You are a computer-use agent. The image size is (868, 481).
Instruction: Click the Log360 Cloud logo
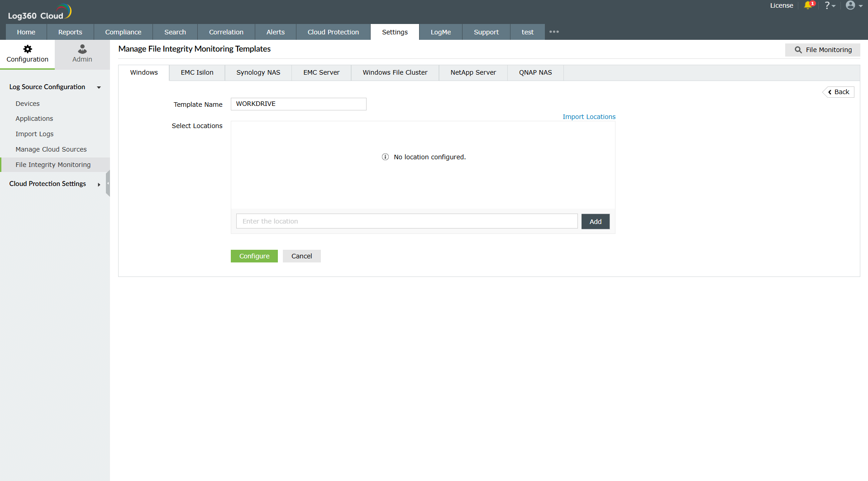tap(38, 11)
